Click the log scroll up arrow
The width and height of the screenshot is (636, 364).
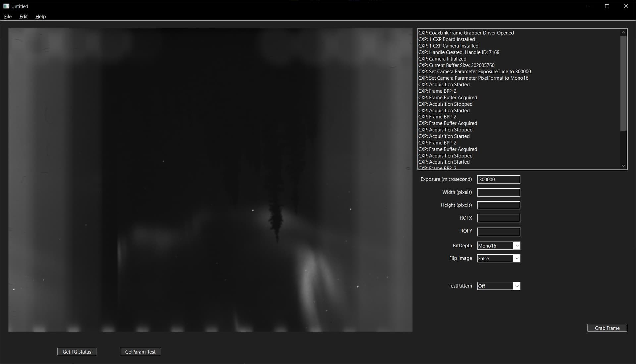click(623, 32)
